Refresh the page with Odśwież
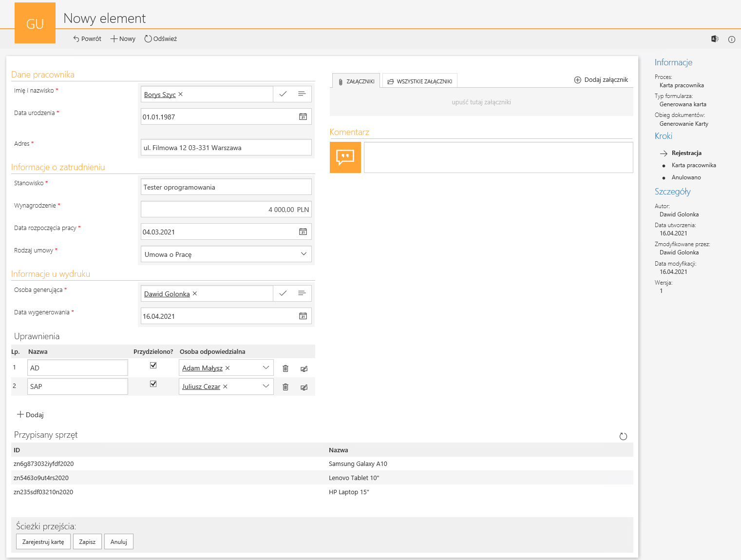The height and width of the screenshot is (560, 741). [x=160, y=39]
